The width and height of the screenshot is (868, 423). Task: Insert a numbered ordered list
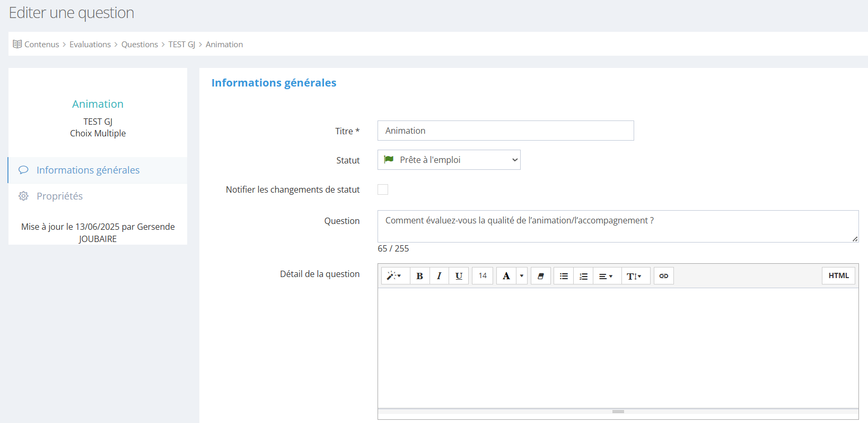[x=583, y=276]
